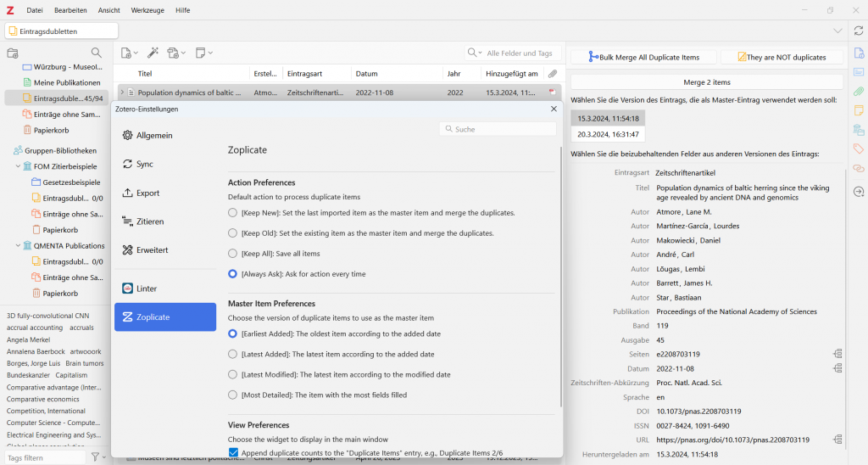Screen dimensions: 868x465
Task: Collapse FOM Zitierbeispiele group library
Action: 18,166
